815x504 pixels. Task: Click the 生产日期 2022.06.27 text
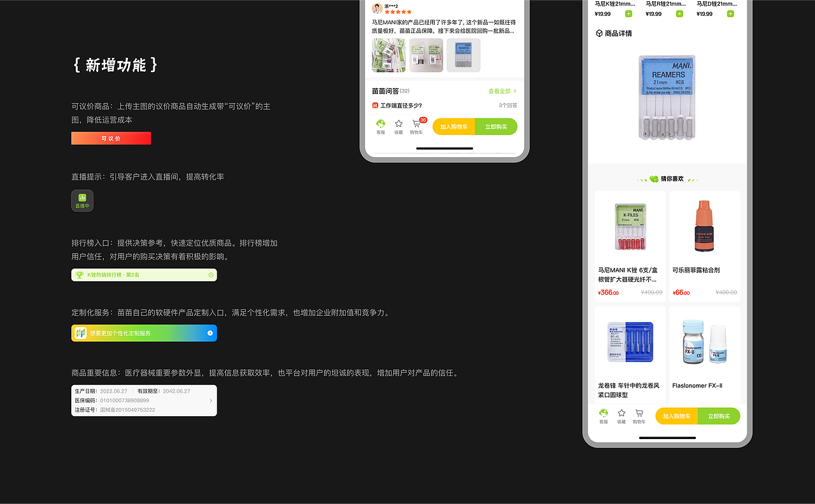pos(101,391)
